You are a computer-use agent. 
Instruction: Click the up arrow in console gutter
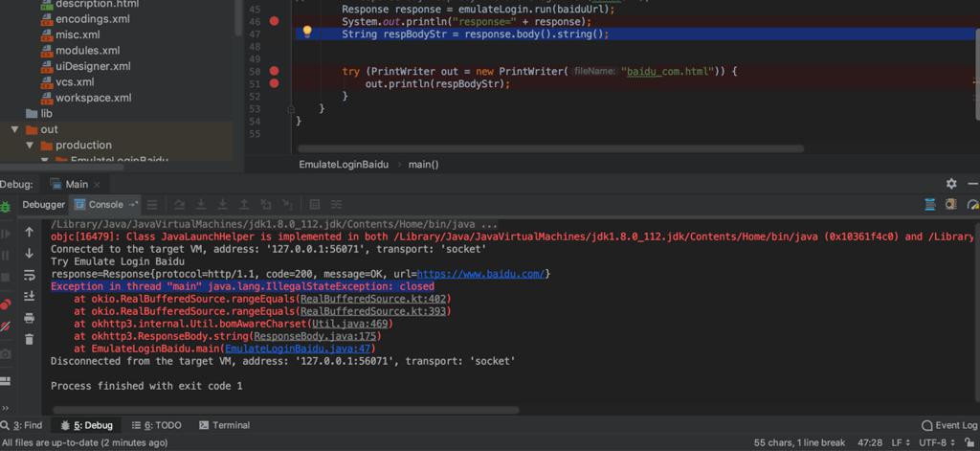[29, 232]
